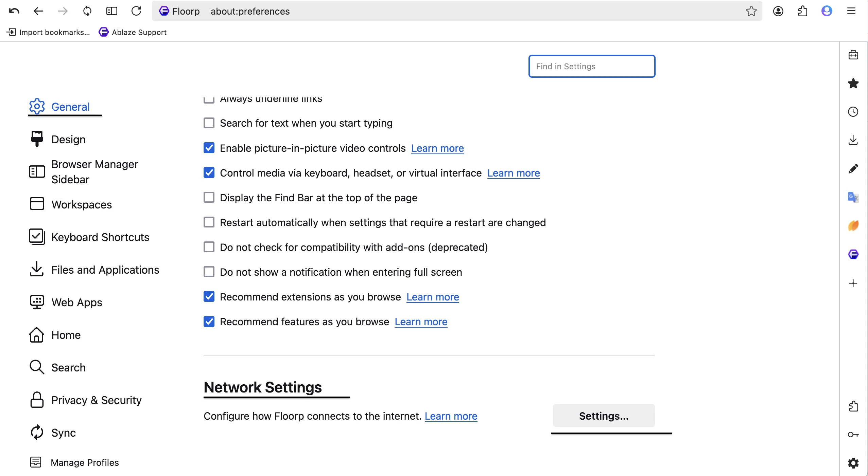868x476 pixels.
Task: Open the account profile avatar menu
Action: coord(827,11)
